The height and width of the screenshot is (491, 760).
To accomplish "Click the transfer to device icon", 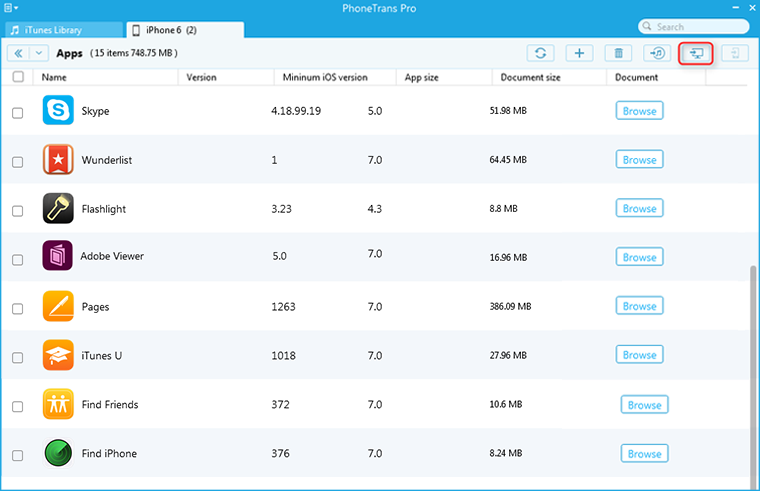I will [734, 53].
